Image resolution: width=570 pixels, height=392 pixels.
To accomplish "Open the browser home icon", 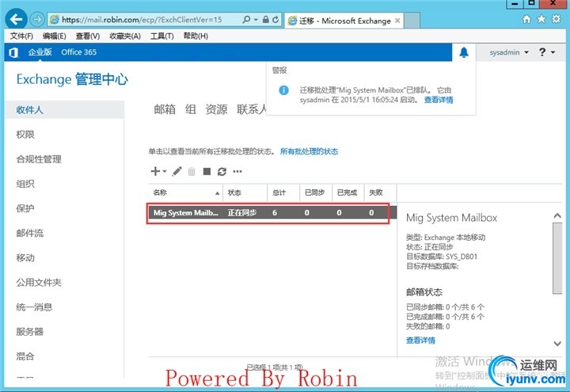I will [x=526, y=19].
